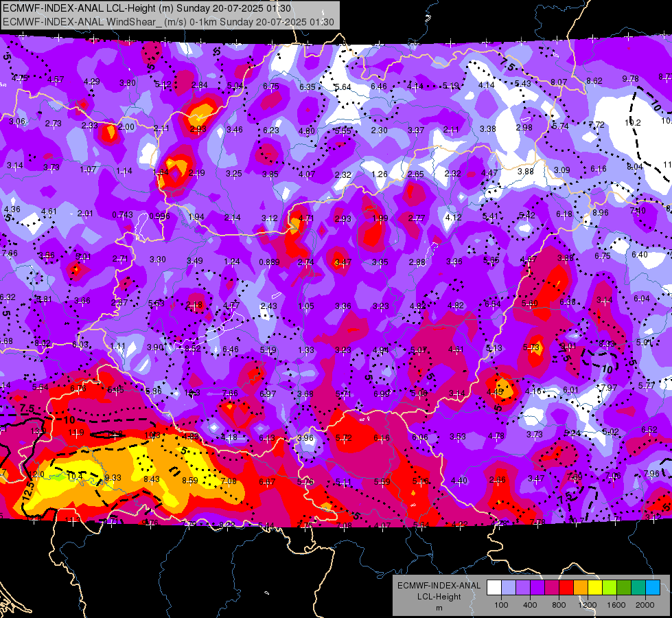The width and height of the screenshot is (672, 618).
Task: Click the teal legend swatch
Action: click(638, 588)
